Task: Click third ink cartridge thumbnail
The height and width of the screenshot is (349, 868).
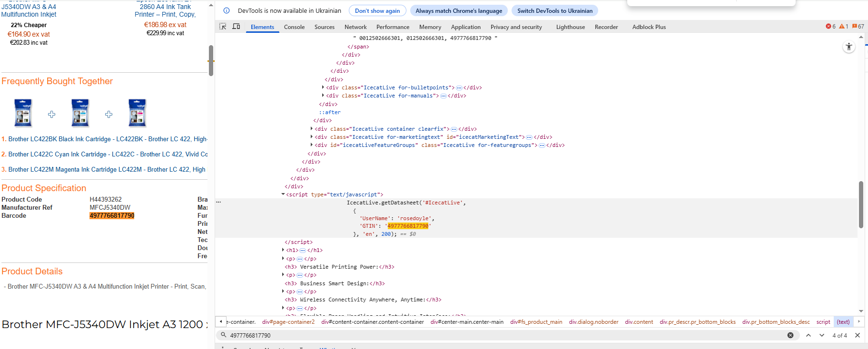Action: tap(137, 113)
